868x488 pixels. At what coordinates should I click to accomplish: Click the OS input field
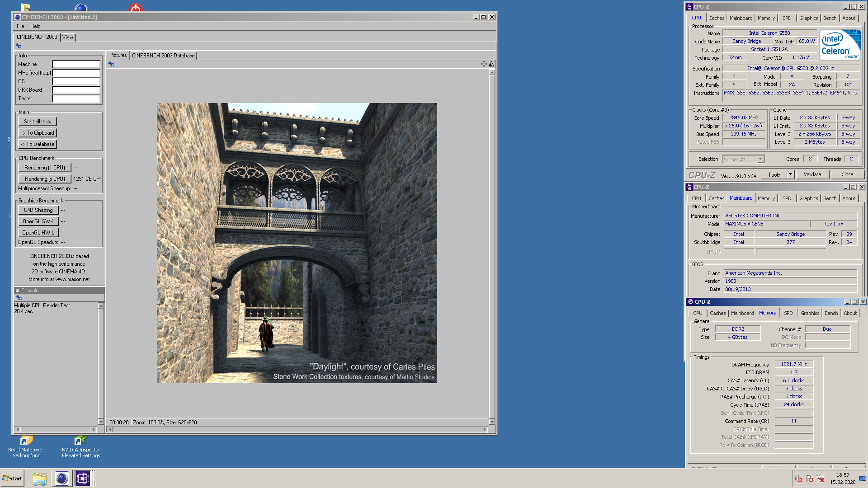pos(76,81)
